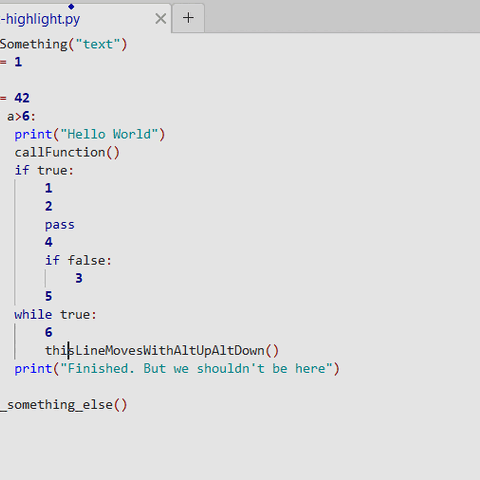Click the number 4 line
Image resolution: width=480 pixels, height=480 pixels.
(x=49, y=242)
